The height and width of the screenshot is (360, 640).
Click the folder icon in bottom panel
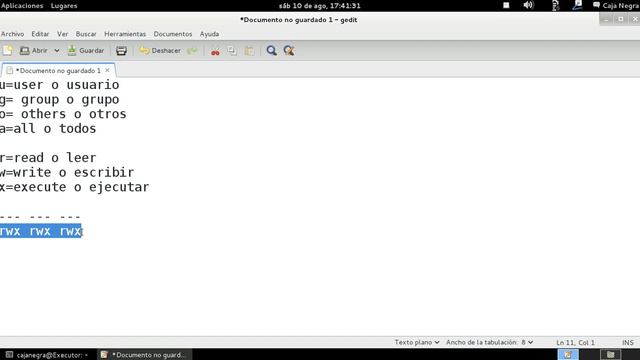[611, 355]
